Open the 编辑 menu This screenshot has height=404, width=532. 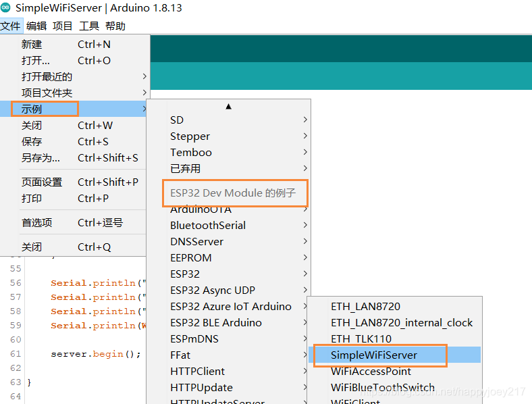pos(36,26)
